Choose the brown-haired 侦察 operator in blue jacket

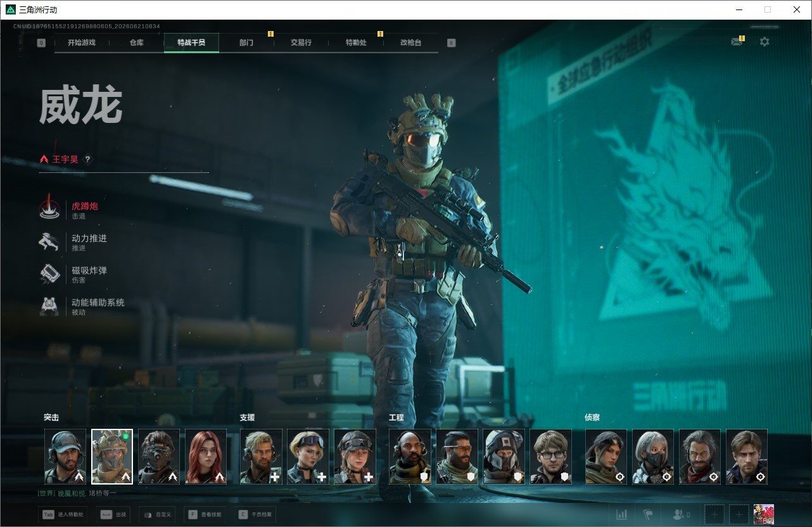pos(747,457)
